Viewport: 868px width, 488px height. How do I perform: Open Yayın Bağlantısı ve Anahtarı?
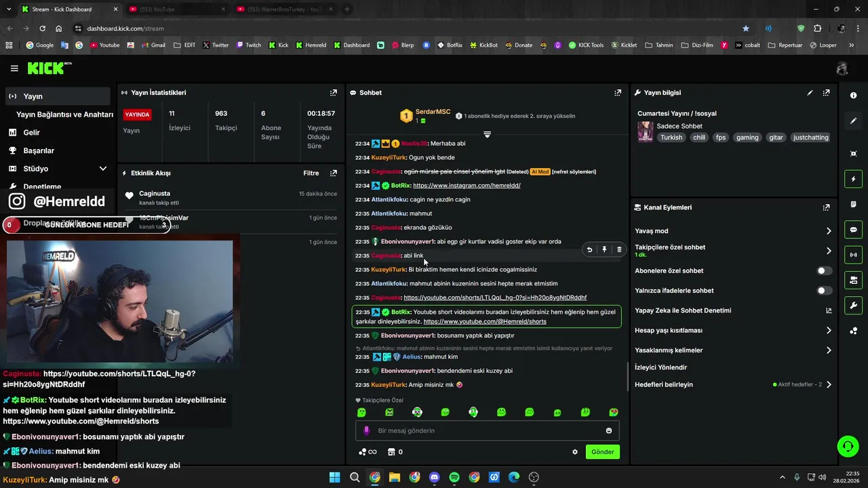tap(64, 115)
